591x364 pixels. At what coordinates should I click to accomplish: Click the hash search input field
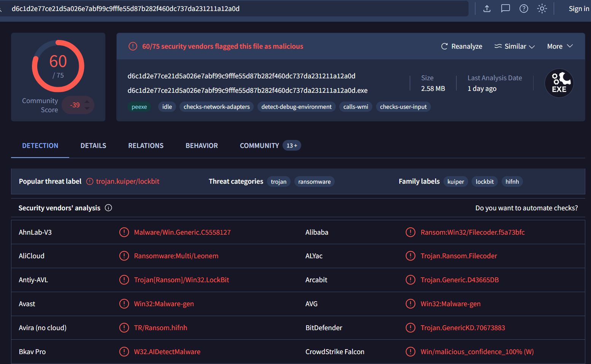[236, 8]
